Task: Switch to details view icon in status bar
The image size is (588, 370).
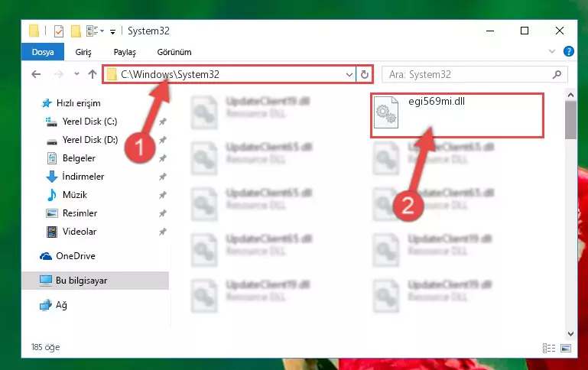Action: (x=549, y=349)
